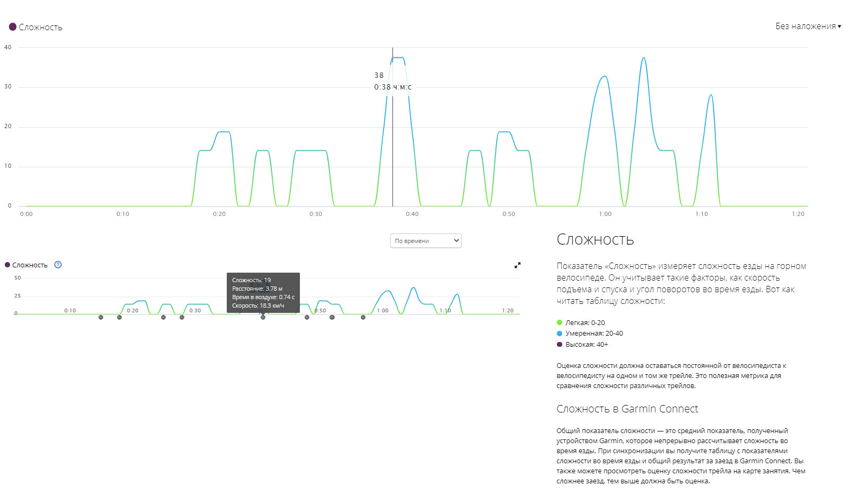
Task: Click the blue Умеренная: 20-40 legend dot
Action: (560, 334)
